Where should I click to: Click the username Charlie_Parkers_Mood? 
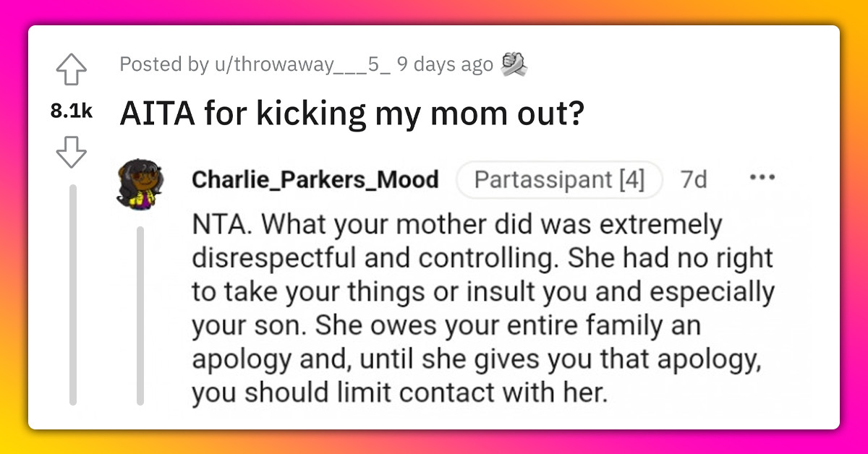(x=315, y=179)
